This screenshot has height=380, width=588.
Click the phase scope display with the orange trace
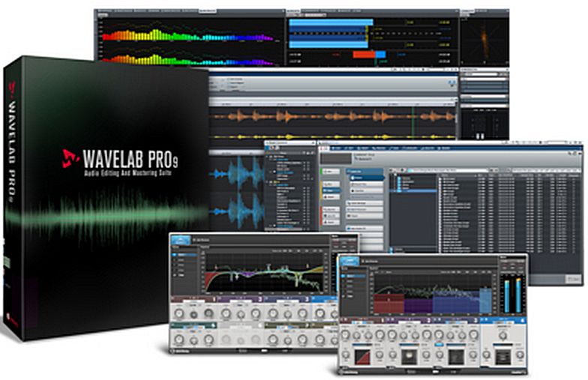click(484, 41)
